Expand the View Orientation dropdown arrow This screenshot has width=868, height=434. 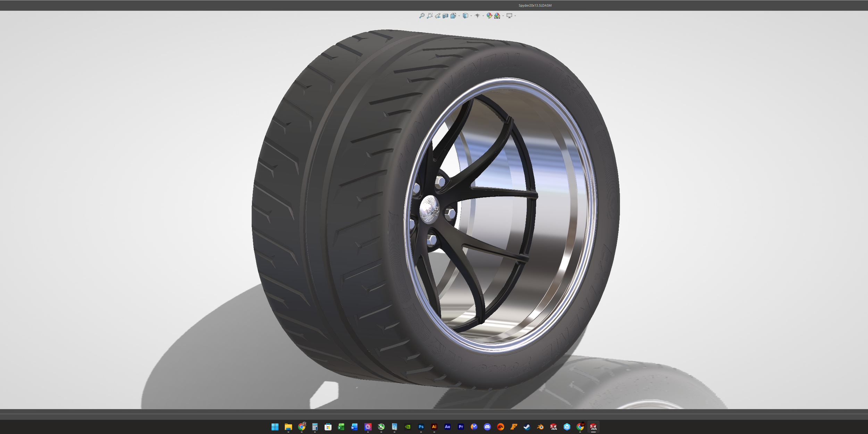459,16
